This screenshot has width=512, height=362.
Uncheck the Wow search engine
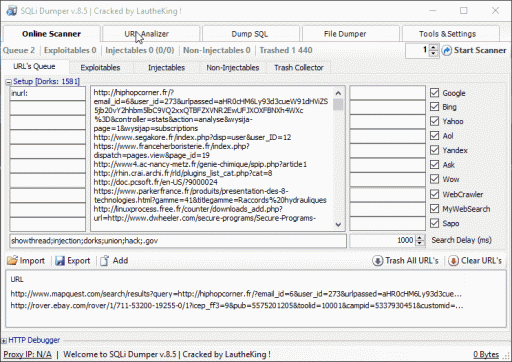tap(434, 179)
